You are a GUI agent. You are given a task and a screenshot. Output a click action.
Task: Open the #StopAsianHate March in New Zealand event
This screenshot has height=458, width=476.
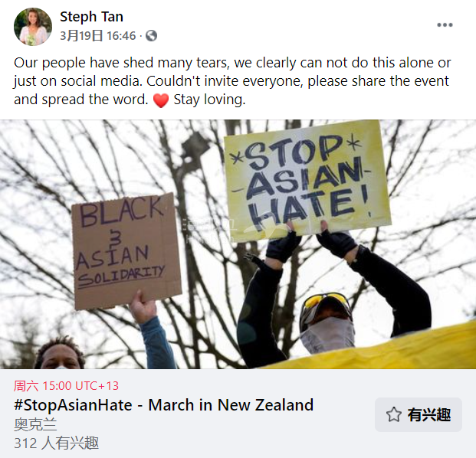[x=163, y=405]
